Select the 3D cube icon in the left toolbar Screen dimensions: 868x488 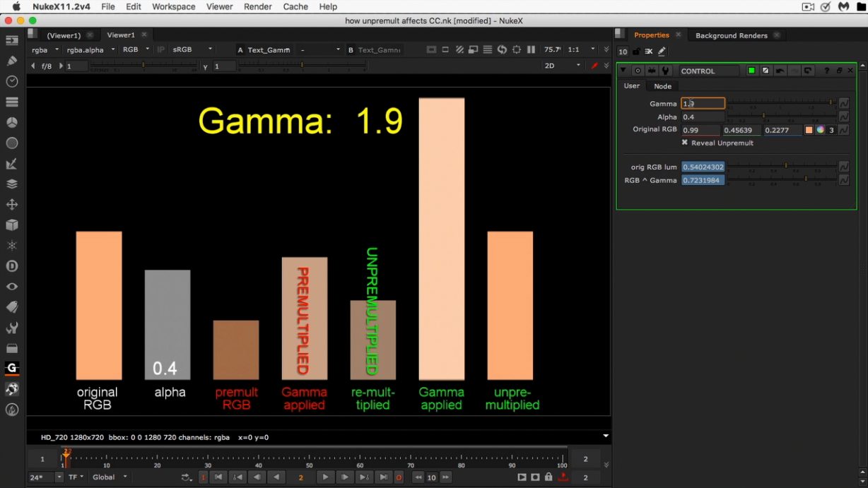[11, 225]
